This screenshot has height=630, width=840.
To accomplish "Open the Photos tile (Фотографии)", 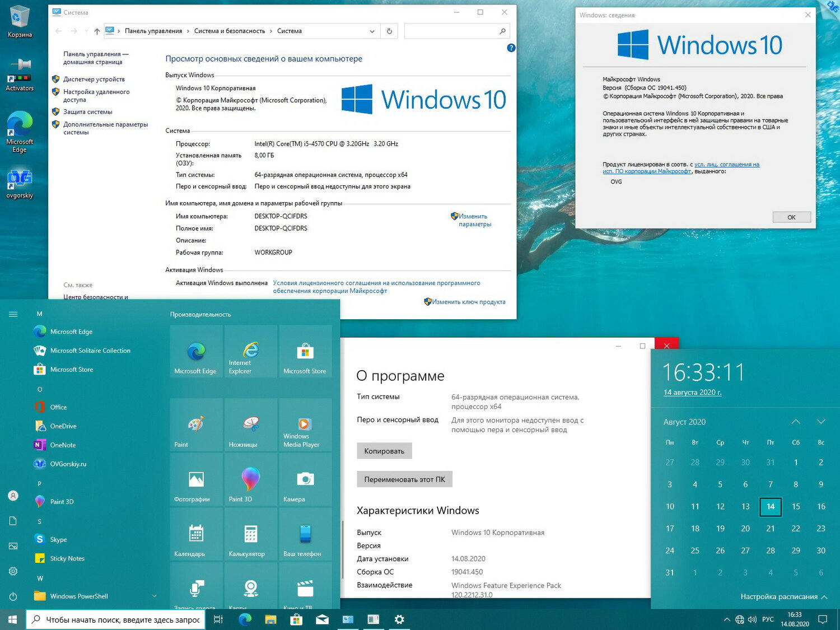I will [x=196, y=479].
